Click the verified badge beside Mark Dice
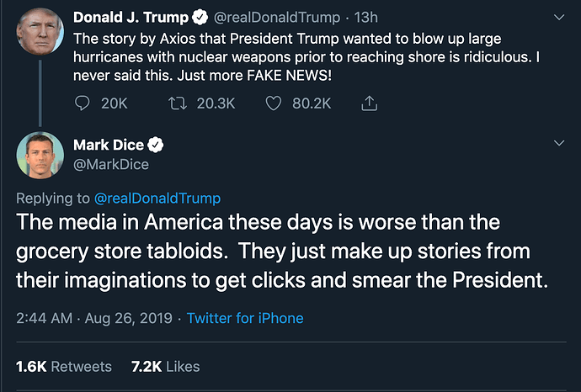Viewport: 581px width, 392px height. [x=156, y=146]
